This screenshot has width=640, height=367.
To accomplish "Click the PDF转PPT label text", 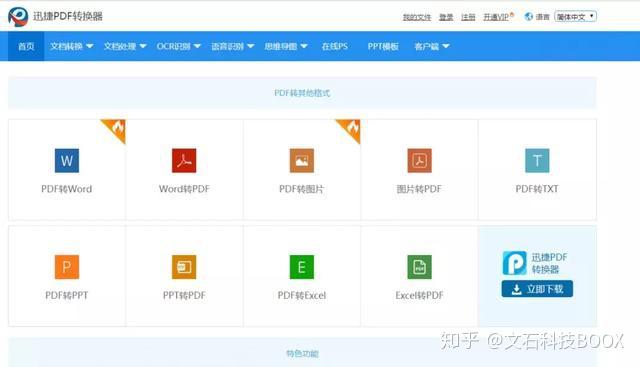I will click(x=67, y=295).
